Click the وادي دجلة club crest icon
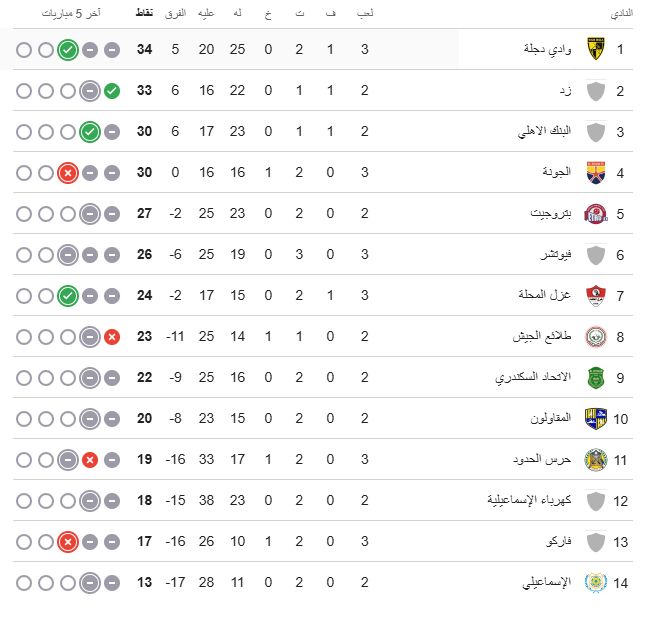The image size is (655, 620). (x=596, y=49)
